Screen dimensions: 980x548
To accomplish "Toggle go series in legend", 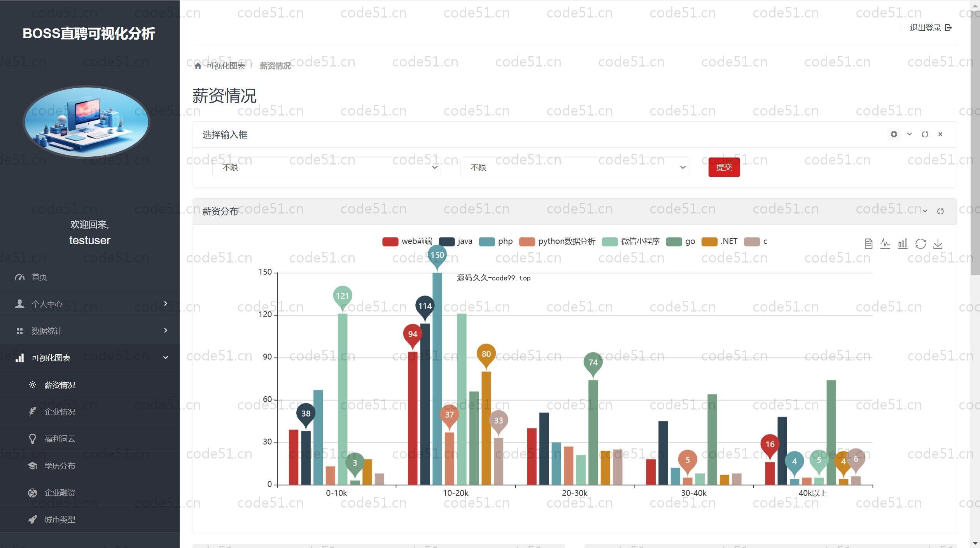I will [x=681, y=242].
